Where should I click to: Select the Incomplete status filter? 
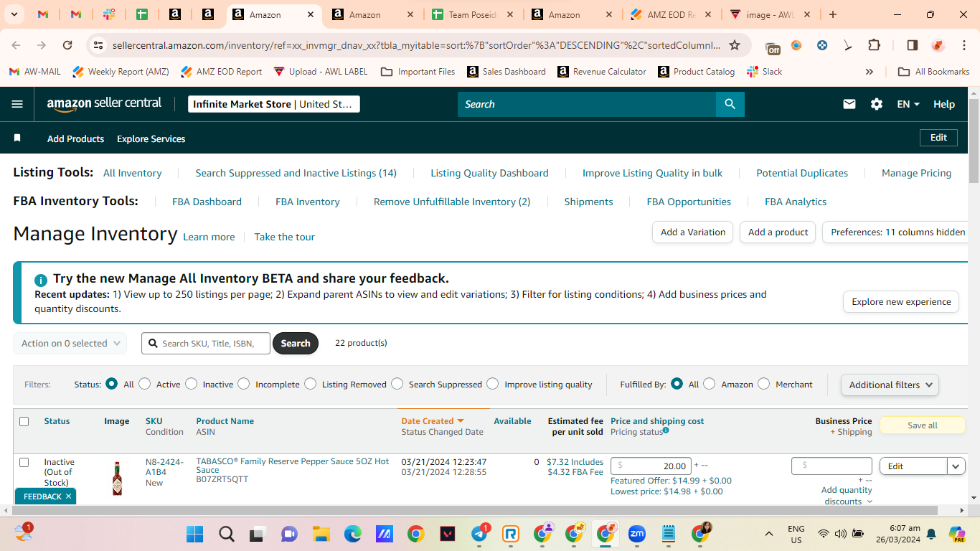[x=244, y=384]
